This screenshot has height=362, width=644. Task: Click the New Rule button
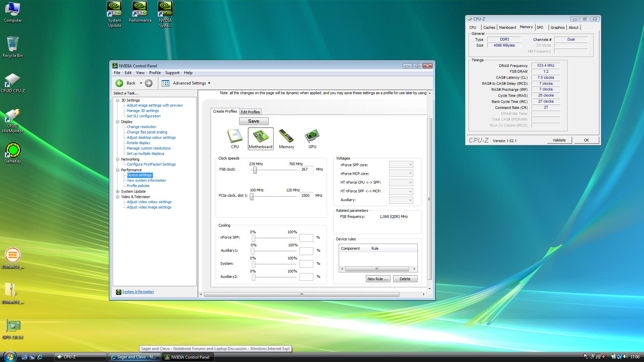click(x=378, y=279)
